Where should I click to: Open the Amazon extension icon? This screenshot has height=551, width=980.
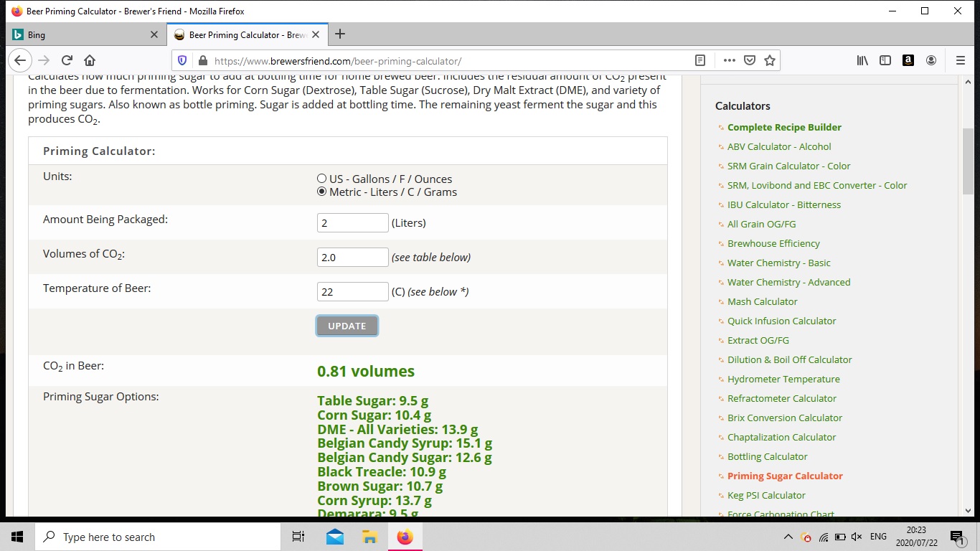pos(908,61)
